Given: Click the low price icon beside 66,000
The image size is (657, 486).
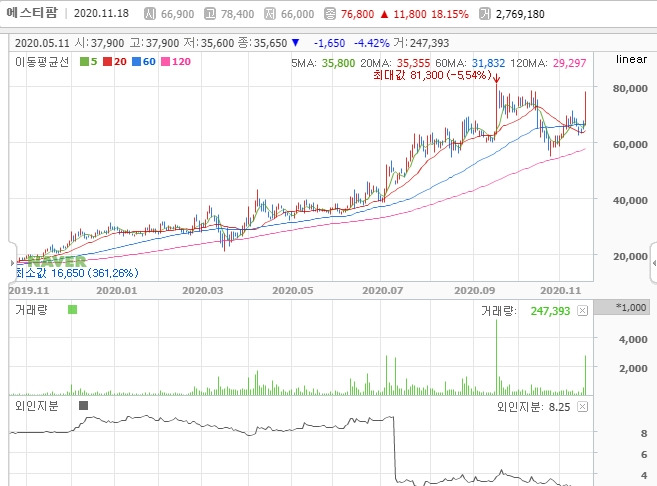Looking at the screenshot, I should pyautogui.click(x=270, y=14).
